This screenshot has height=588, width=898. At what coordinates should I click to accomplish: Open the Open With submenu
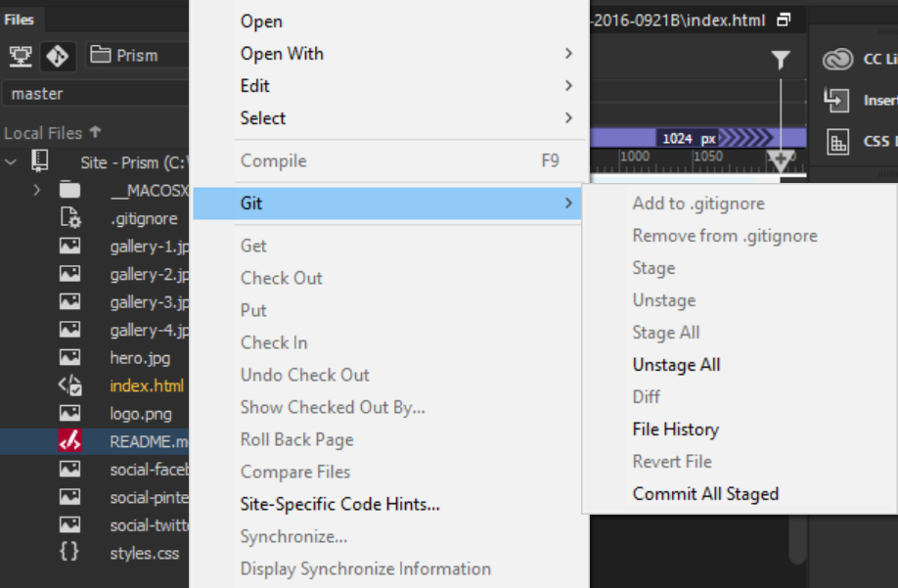pos(282,54)
